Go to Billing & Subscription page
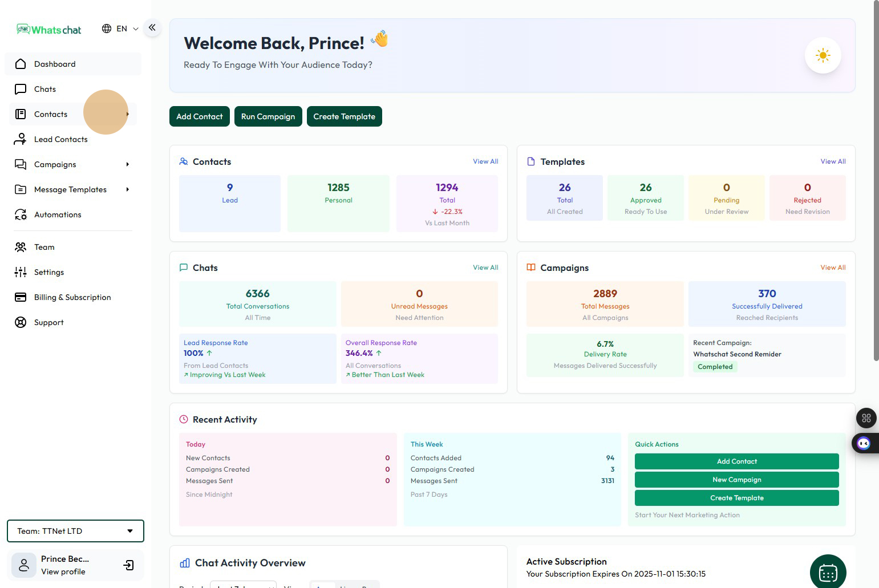 (72, 297)
